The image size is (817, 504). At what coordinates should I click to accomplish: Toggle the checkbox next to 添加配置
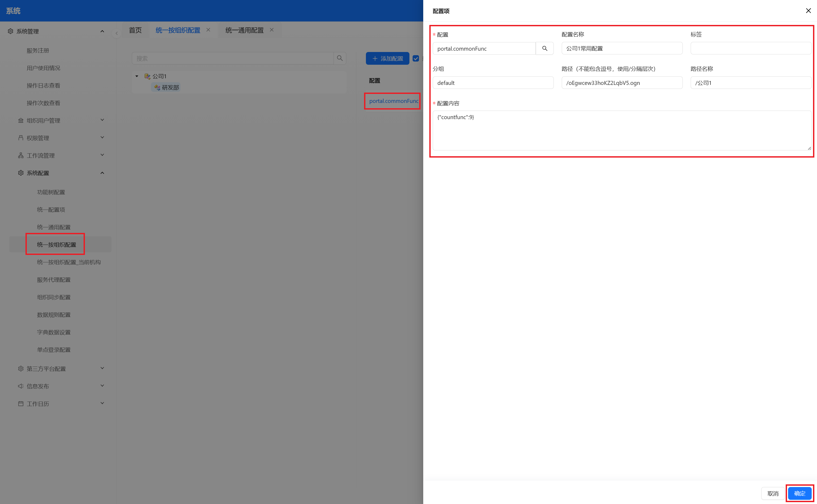tap(416, 58)
